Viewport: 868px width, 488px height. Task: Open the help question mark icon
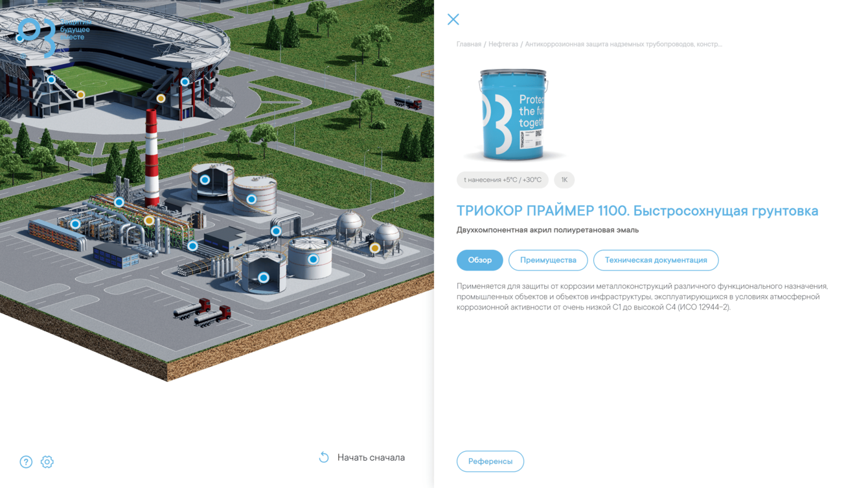pyautogui.click(x=26, y=462)
